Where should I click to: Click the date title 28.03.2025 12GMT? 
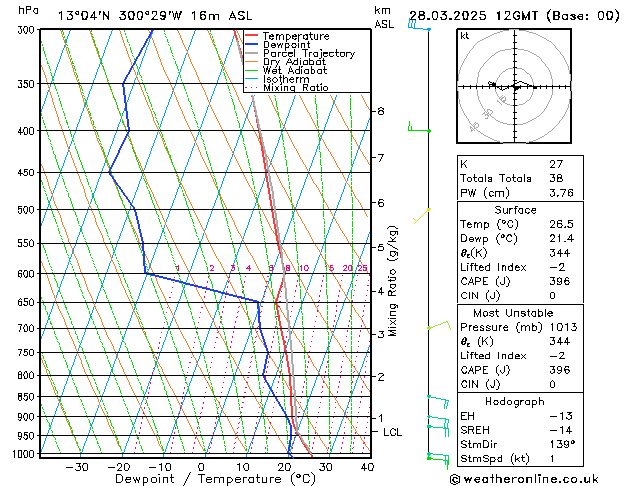tap(473, 16)
